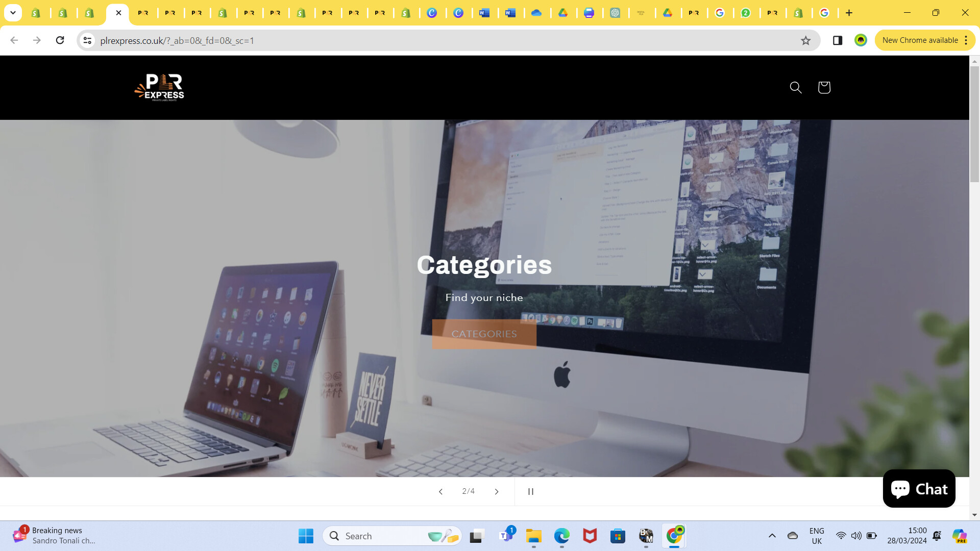The width and height of the screenshot is (980, 551).
Task: Go to previous slide arrow
Action: tap(440, 491)
